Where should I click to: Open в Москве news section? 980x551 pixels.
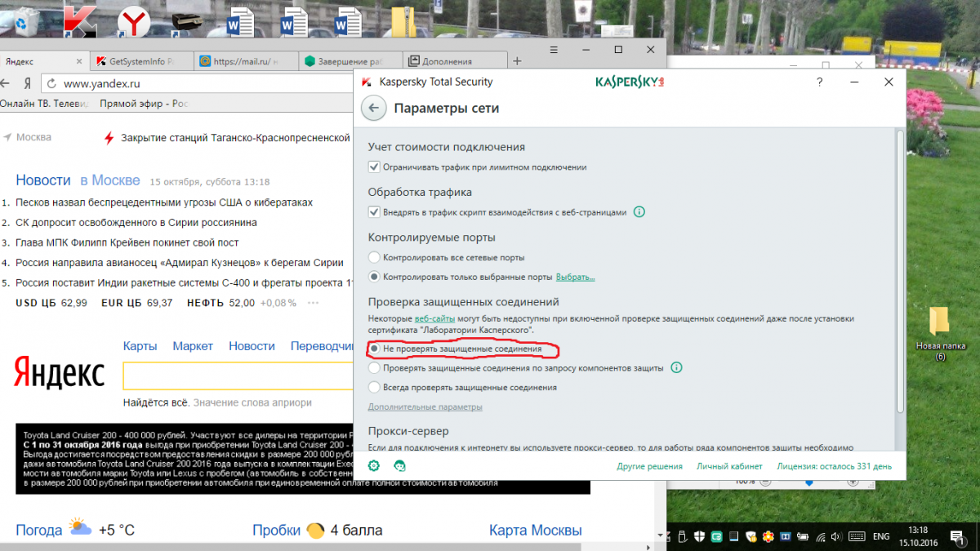coord(109,180)
